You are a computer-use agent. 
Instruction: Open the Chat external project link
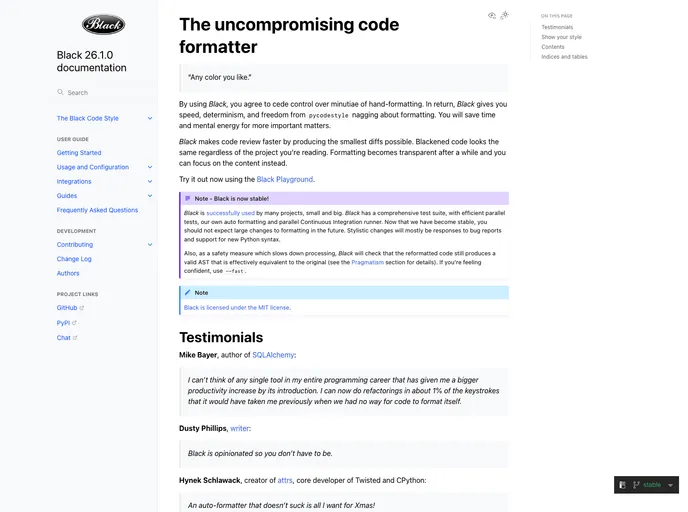[x=64, y=338]
